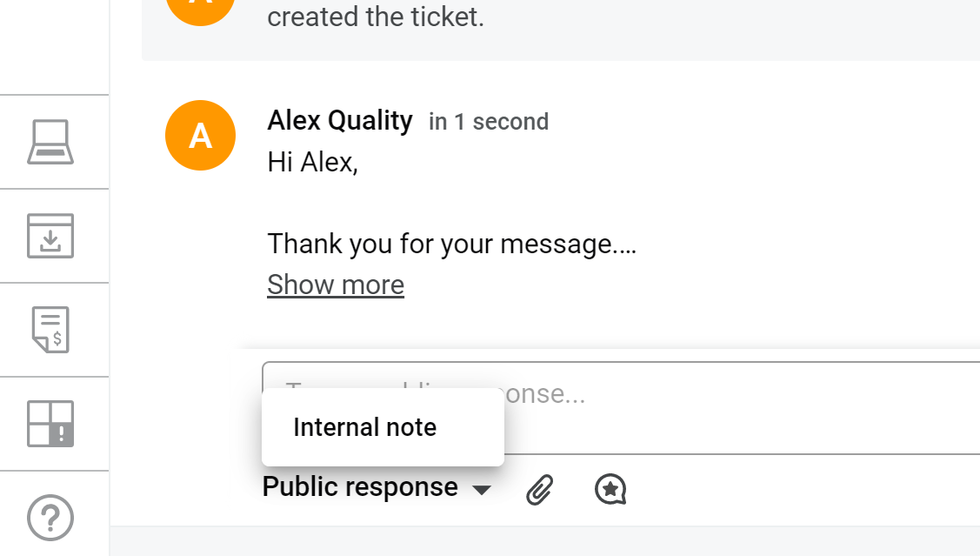This screenshot has height=556, width=980.
Task: Focus the public response text box
Action: tap(739, 407)
